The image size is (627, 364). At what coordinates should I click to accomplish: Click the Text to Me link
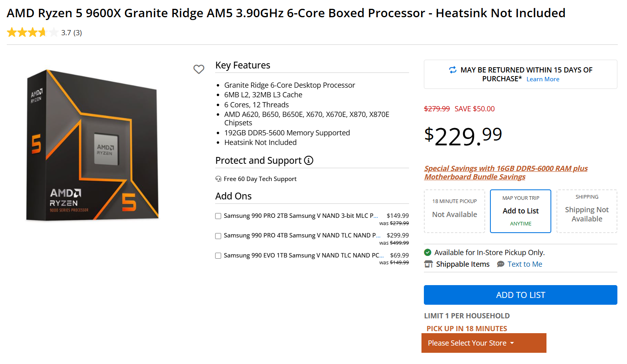(x=524, y=264)
